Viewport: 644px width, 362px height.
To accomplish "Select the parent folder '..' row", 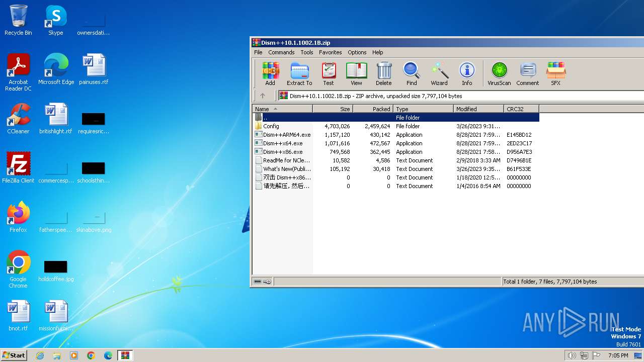I will pyautogui.click(x=396, y=117).
